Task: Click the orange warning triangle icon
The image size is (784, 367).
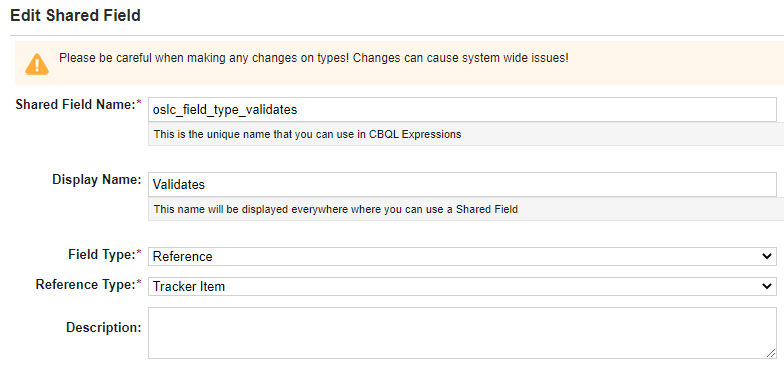Action: coord(37,64)
